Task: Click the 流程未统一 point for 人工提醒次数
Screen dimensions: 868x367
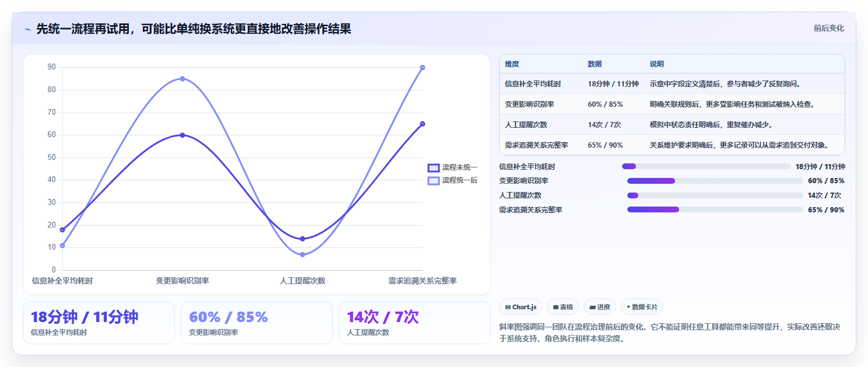Action: [x=303, y=239]
